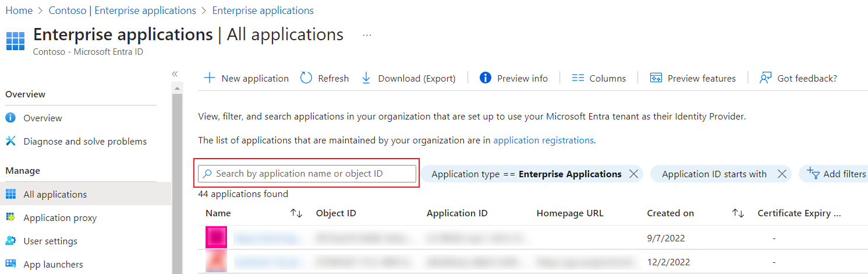This screenshot has height=274, width=868.
Task: Click the 9/7/2022 created date cell
Action: (666, 238)
